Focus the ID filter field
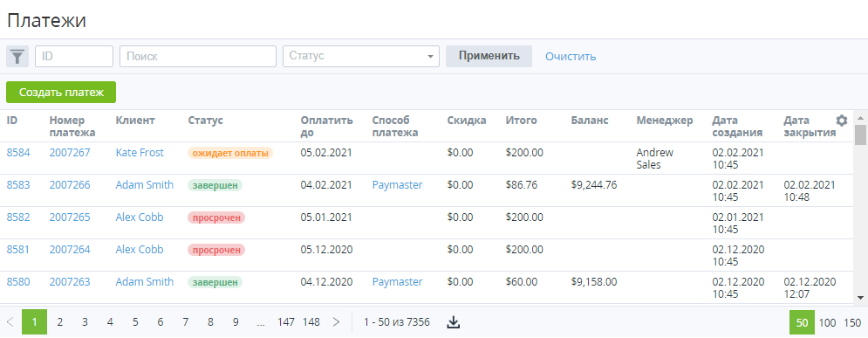 tap(74, 57)
